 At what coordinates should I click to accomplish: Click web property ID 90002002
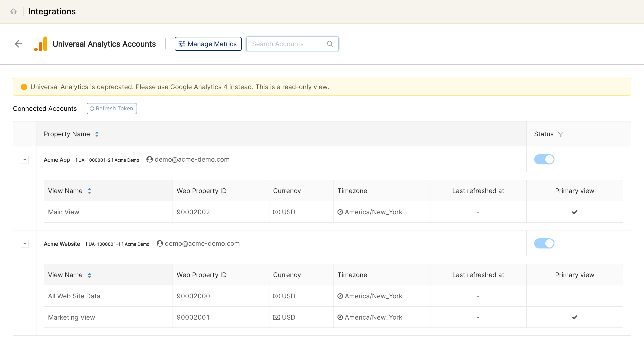pyautogui.click(x=193, y=212)
